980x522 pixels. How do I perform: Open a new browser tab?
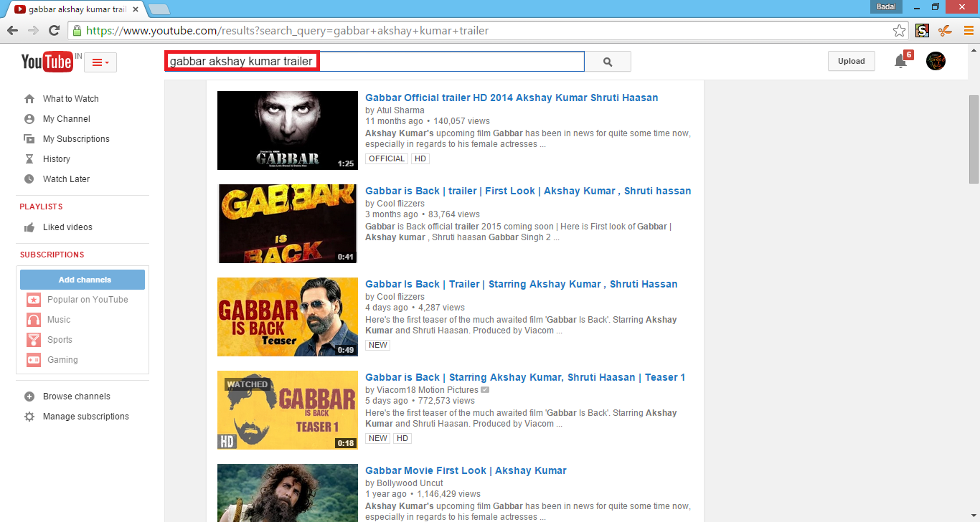point(159,9)
